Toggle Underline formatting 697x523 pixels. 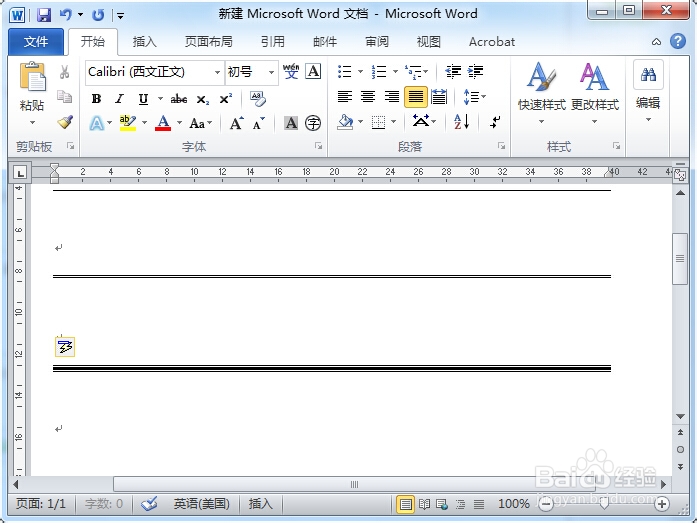[x=143, y=99]
